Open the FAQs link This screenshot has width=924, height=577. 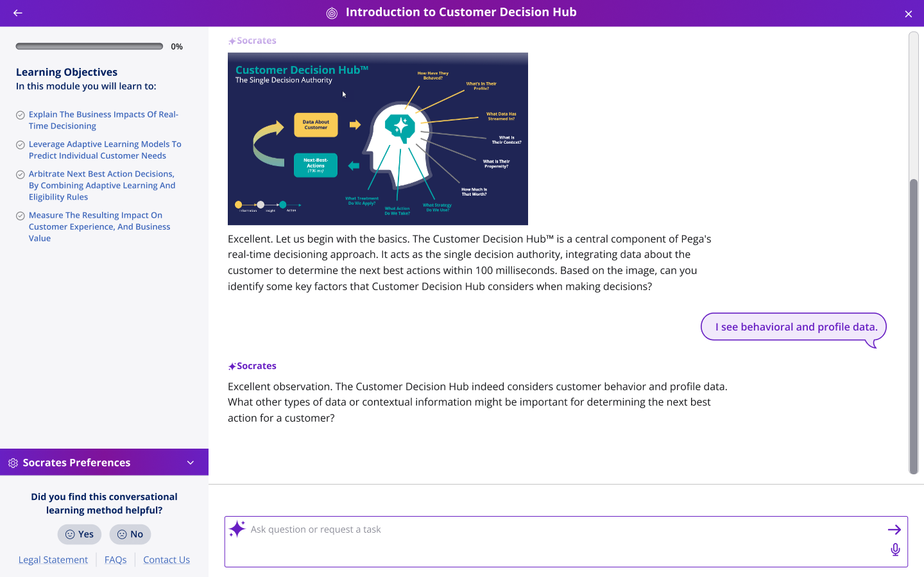click(x=116, y=560)
